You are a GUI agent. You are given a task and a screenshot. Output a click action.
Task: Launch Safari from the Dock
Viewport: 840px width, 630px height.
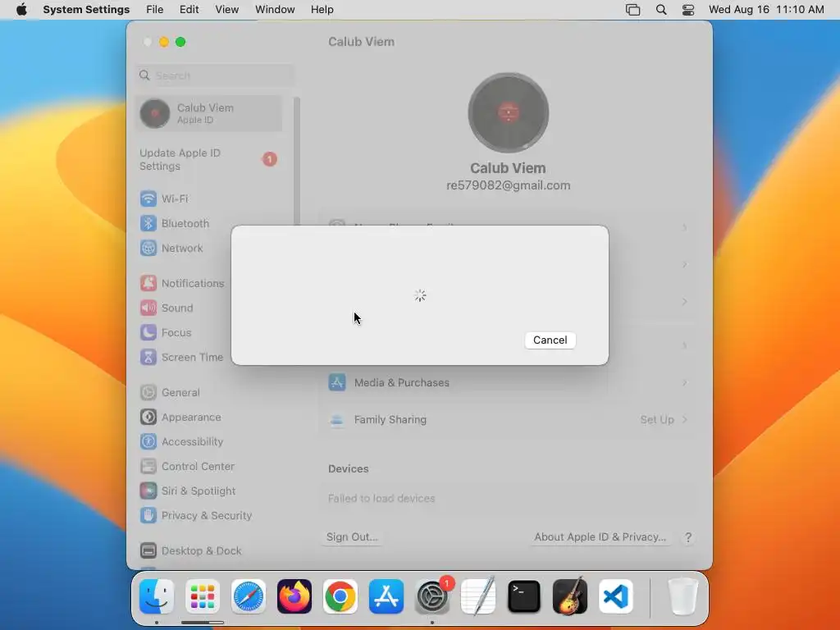click(x=249, y=596)
